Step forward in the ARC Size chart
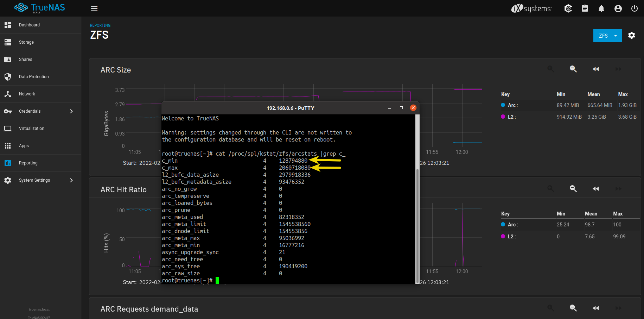The height and width of the screenshot is (319, 644). tap(618, 69)
